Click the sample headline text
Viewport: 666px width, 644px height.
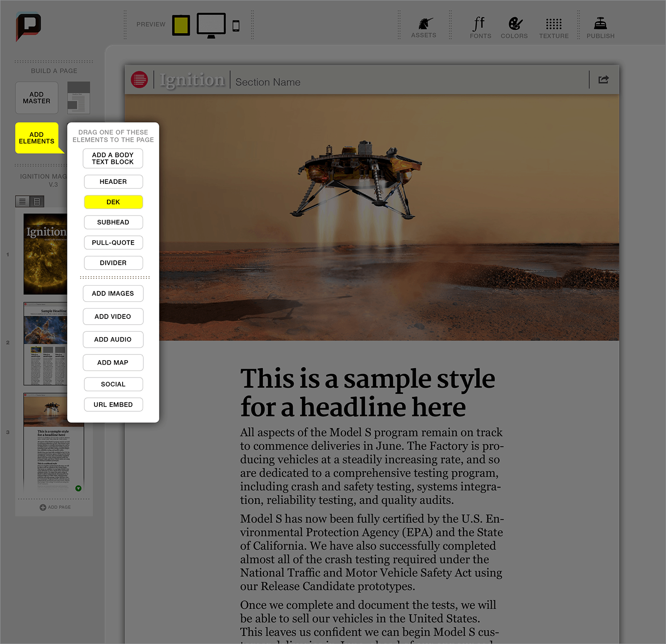(368, 393)
